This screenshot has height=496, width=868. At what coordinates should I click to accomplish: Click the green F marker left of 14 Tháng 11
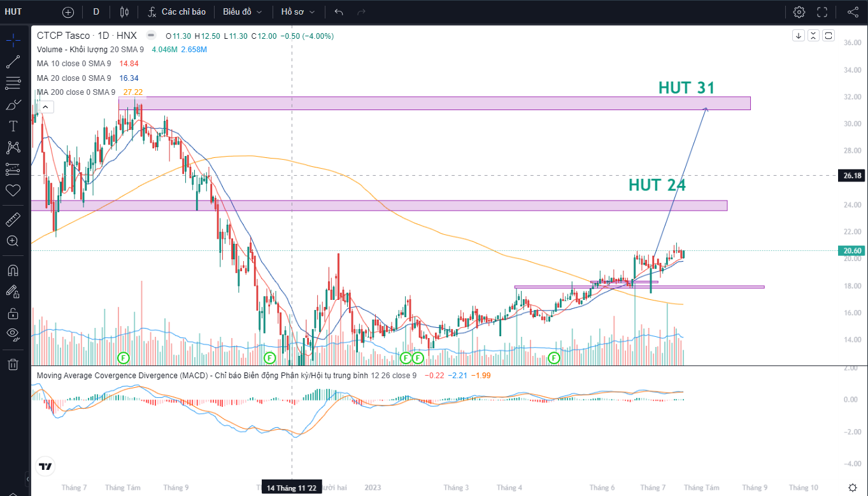[269, 358]
